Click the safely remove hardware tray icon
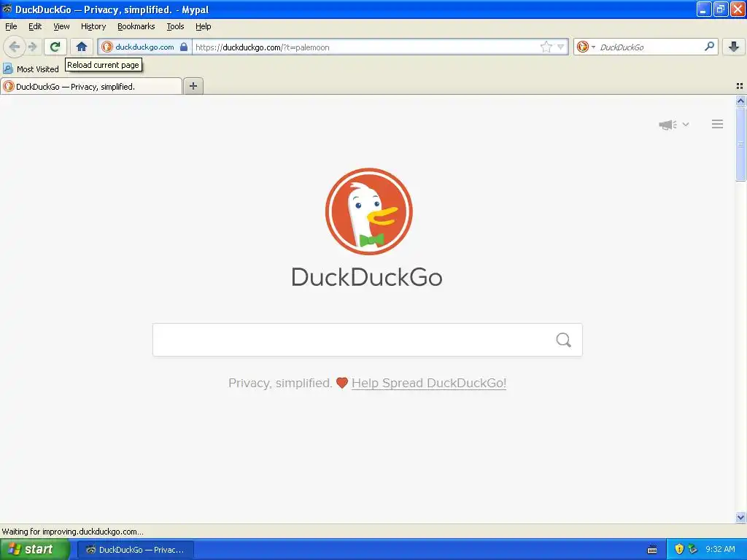 click(693, 549)
